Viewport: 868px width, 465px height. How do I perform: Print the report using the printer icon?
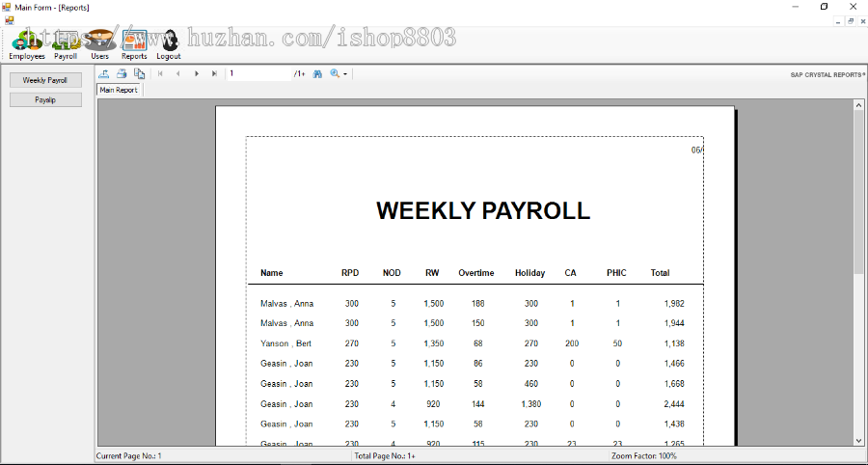tap(122, 73)
